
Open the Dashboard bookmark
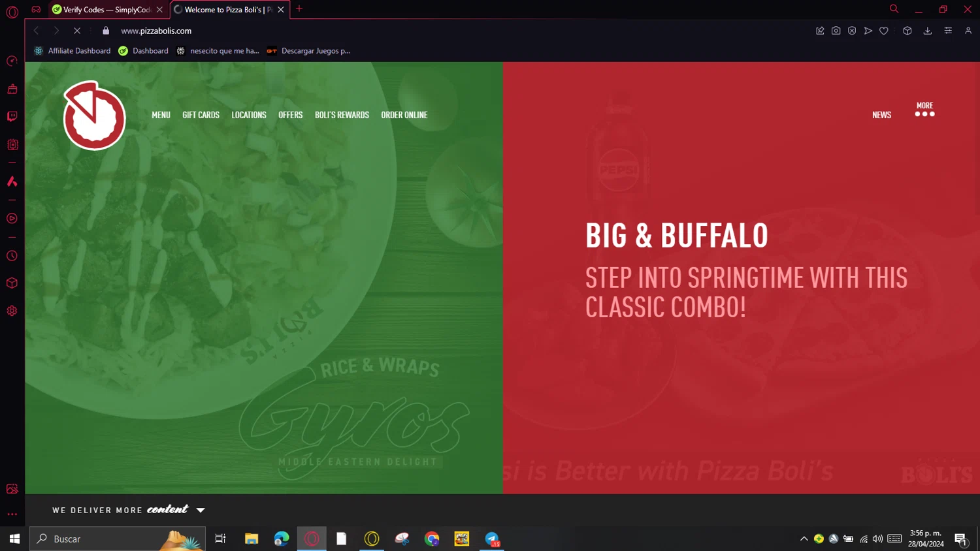[x=143, y=51]
